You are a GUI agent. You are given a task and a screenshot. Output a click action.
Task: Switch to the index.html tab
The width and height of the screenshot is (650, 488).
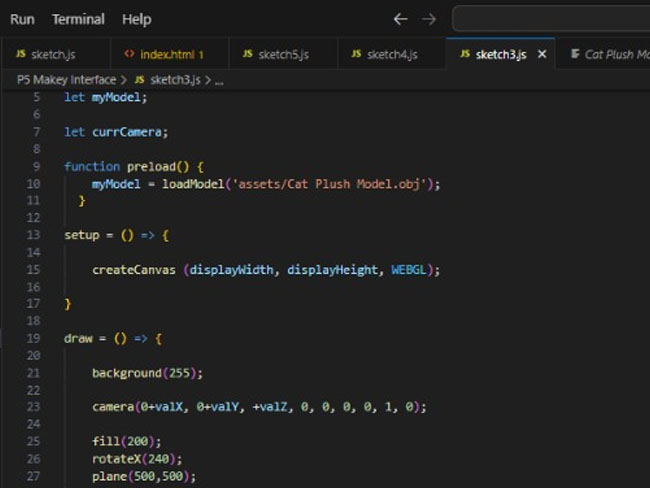point(170,54)
